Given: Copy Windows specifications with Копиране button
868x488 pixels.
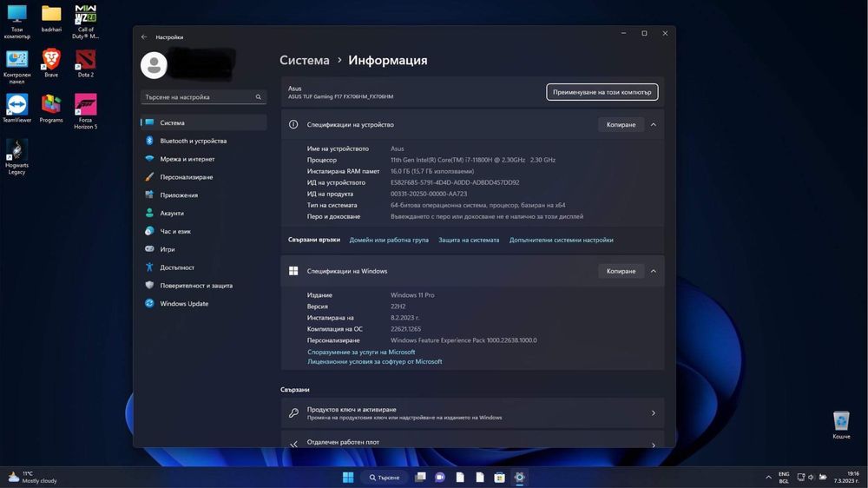Looking at the screenshot, I should tap(621, 271).
